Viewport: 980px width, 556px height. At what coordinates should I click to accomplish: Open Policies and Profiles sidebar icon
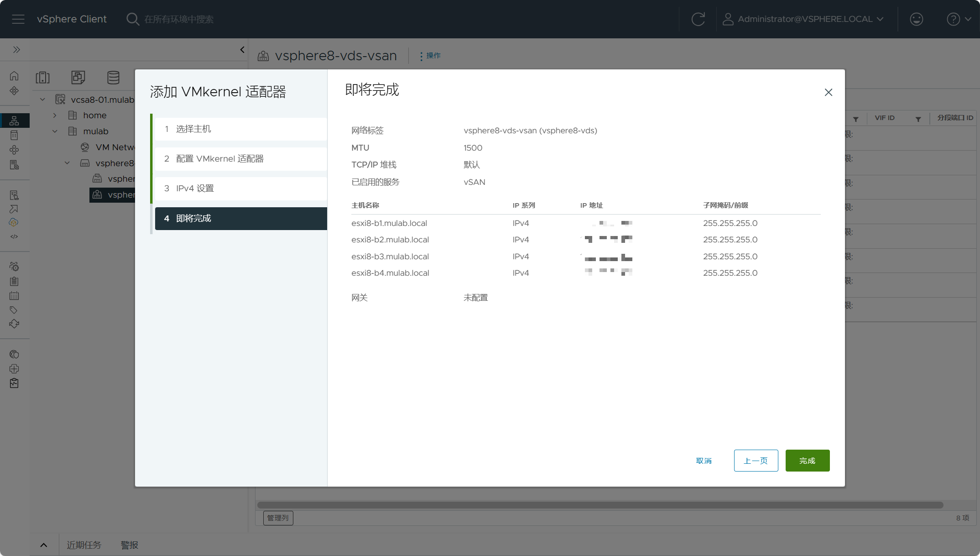(14, 195)
